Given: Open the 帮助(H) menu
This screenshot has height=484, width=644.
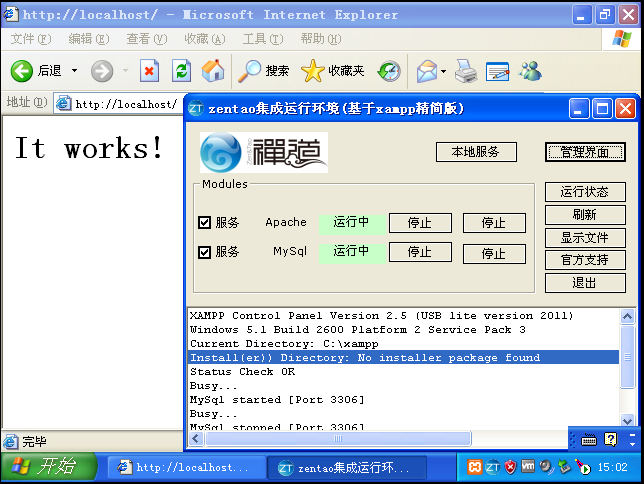Looking at the screenshot, I should (321, 39).
